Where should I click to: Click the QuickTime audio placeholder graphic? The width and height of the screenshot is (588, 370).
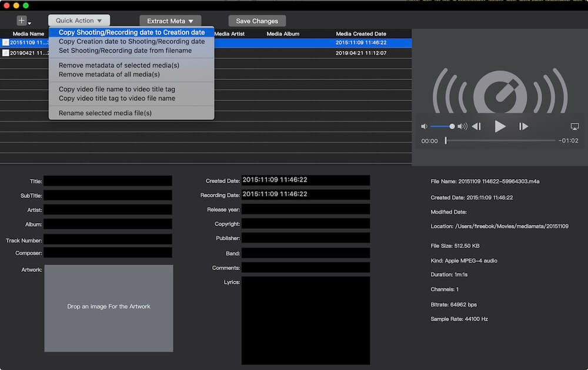point(500,90)
